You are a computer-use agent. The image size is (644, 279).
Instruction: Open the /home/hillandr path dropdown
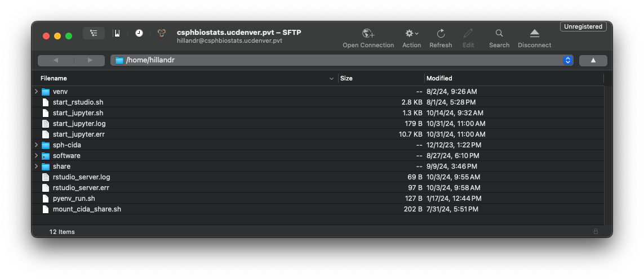pos(568,60)
